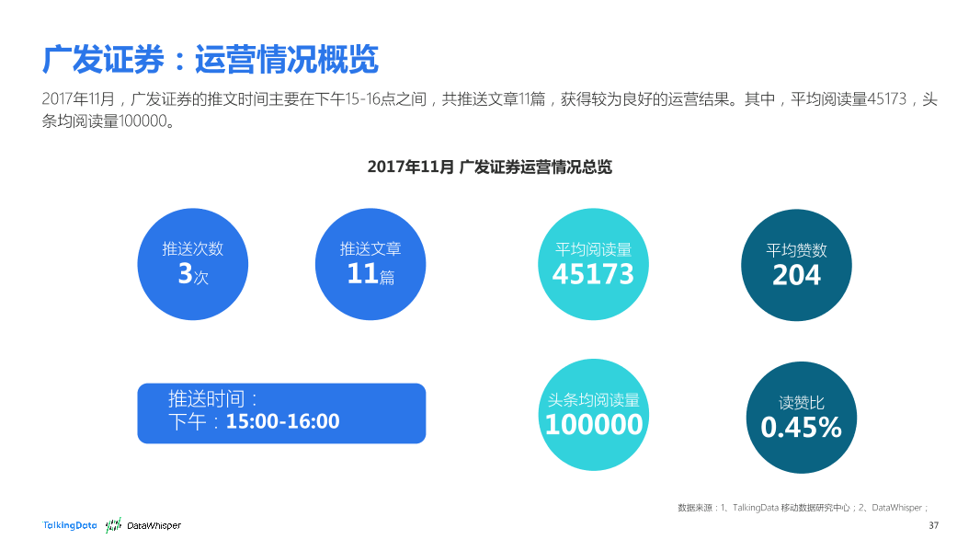Click the 推送文章 11篇 circle
The image size is (980, 551).
click(x=370, y=264)
